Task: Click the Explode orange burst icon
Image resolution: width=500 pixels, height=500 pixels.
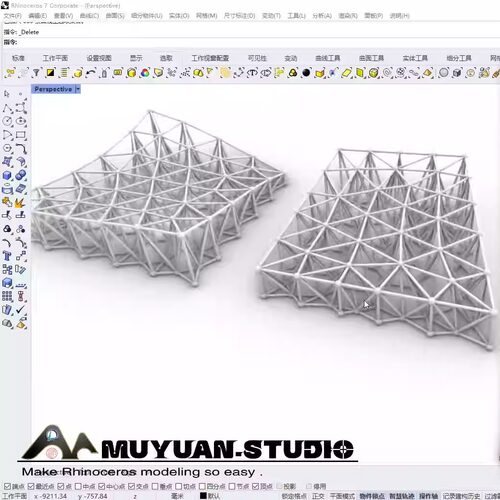Action: click(21, 202)
